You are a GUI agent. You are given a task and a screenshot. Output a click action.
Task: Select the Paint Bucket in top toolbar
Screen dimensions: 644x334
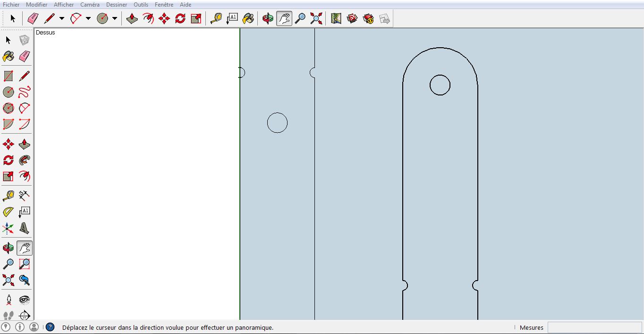pyautogui.click(x=248, y=19)
